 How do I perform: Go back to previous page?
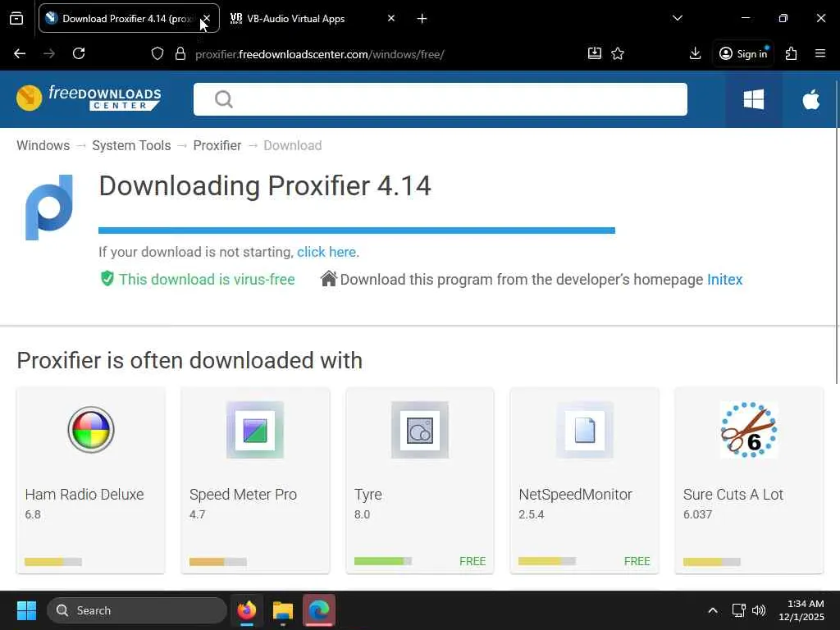point(20,53)
